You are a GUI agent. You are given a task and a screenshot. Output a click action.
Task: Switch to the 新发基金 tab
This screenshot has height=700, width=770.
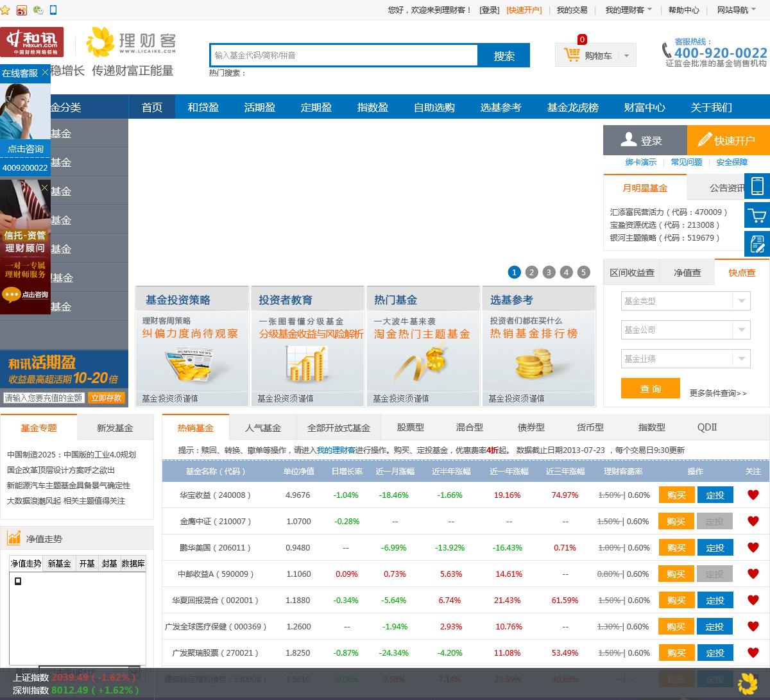point(115,427)
